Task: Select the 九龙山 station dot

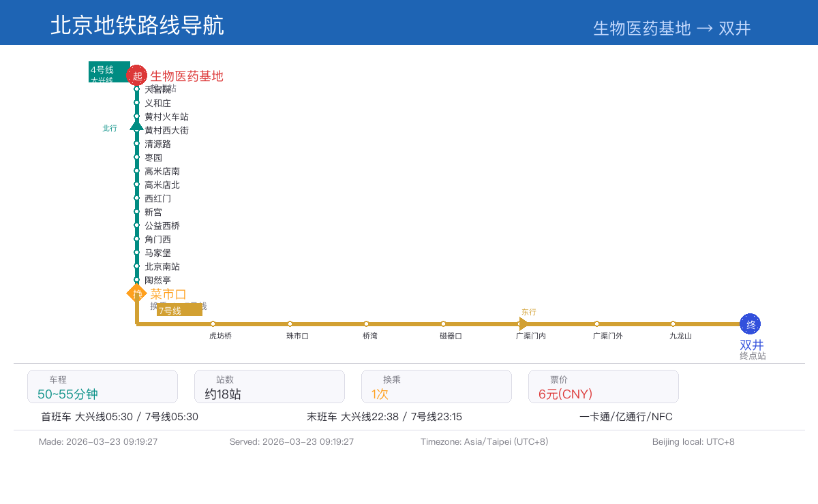Action: [673, 324]
